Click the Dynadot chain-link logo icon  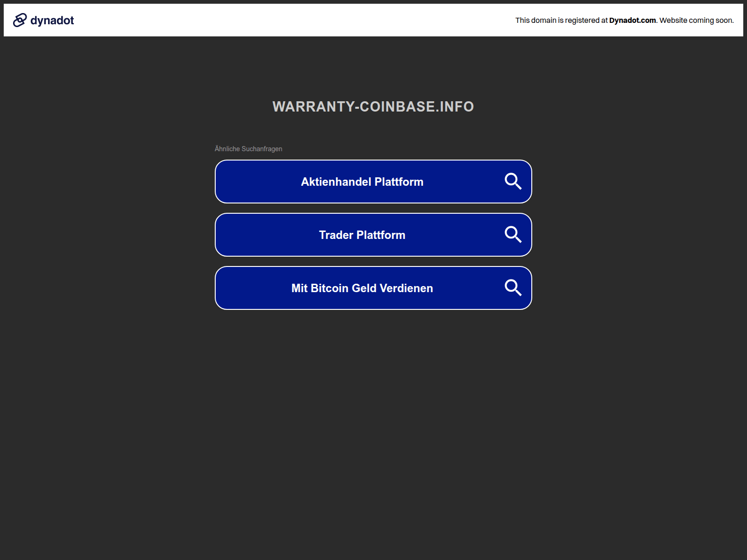tap(20, 20)
